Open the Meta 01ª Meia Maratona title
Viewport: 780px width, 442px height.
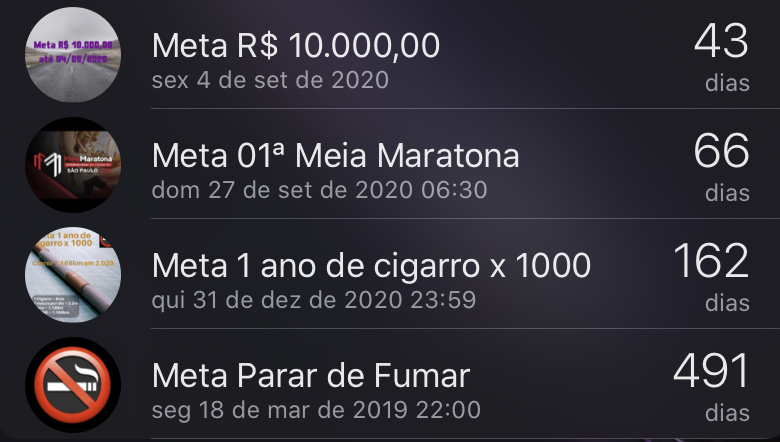pos(336,156)
